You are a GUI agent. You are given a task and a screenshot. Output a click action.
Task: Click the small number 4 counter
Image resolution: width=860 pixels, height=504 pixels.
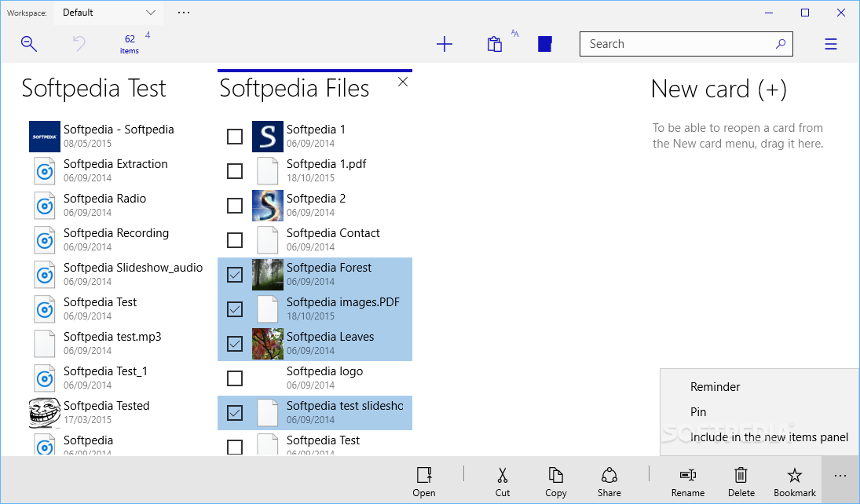pos(148,35)
